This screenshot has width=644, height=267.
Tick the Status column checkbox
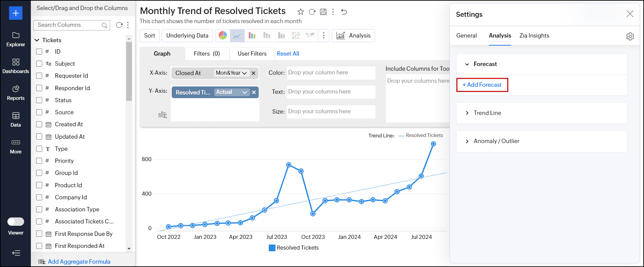point(39,100)
